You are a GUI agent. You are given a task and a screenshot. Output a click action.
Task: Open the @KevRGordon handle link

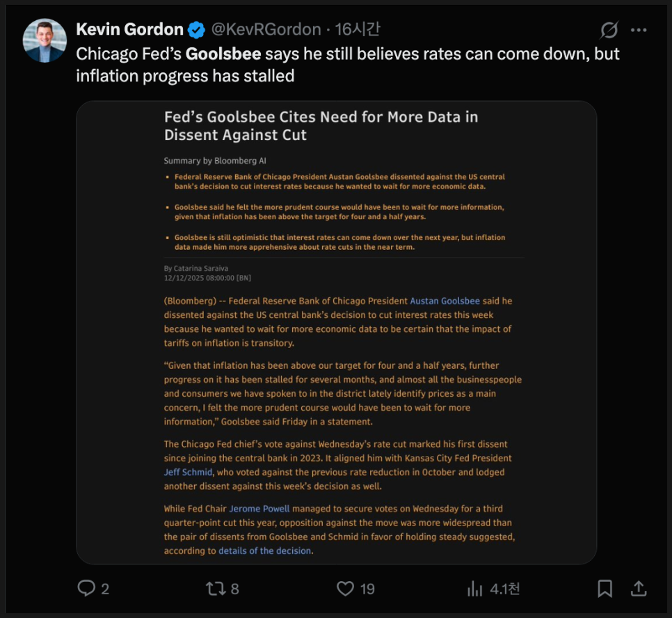(265, 30)
